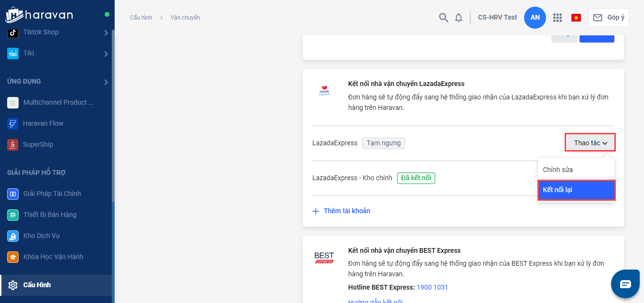Click the search magnifier icon
This screenshot has height=303, width=644.
[x=443, y=18]
